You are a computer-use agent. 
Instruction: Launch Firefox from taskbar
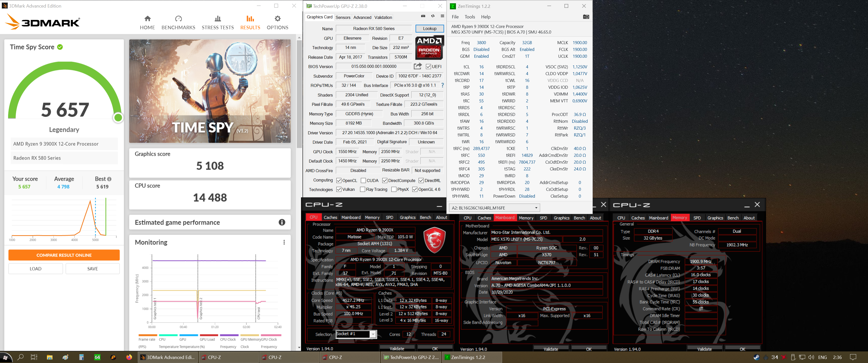click(129, 357)
